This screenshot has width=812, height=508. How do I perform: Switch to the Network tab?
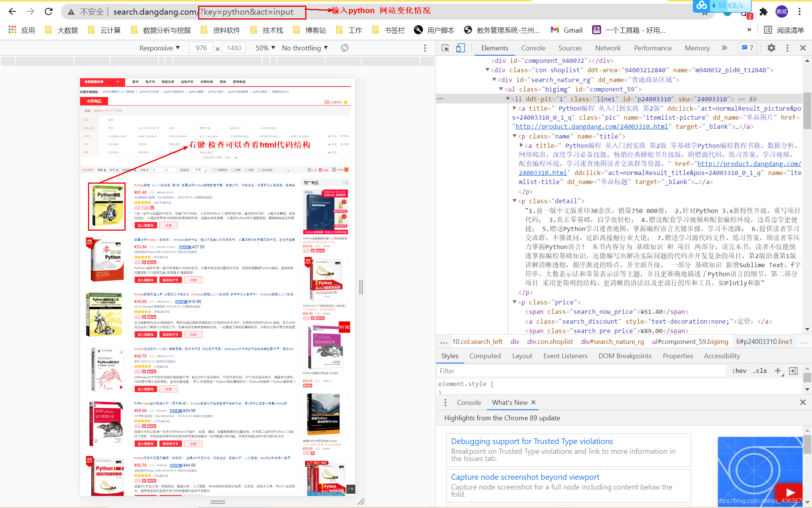608,48
